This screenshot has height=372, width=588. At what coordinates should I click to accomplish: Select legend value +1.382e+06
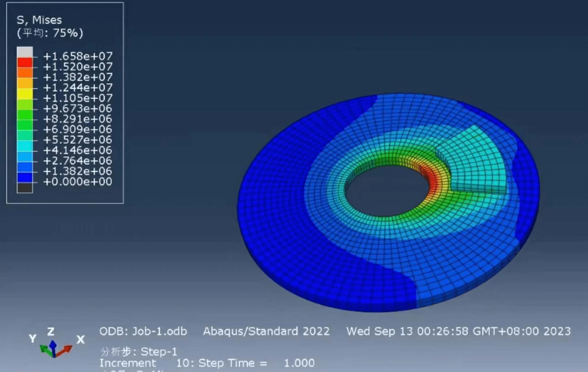[78, 171]
